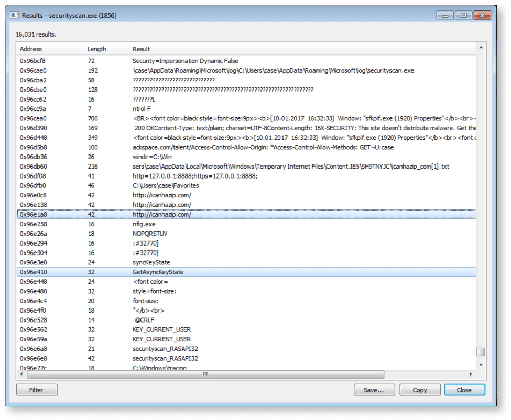Click the window icon in title bar

tap(14, 15)
